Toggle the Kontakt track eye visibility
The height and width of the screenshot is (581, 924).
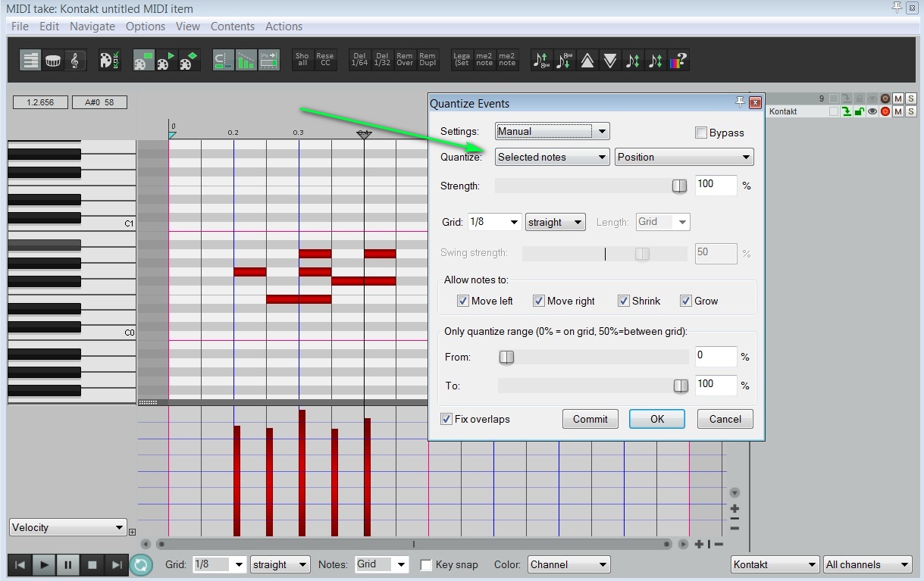pyautogui.click(x=872, y=111)
